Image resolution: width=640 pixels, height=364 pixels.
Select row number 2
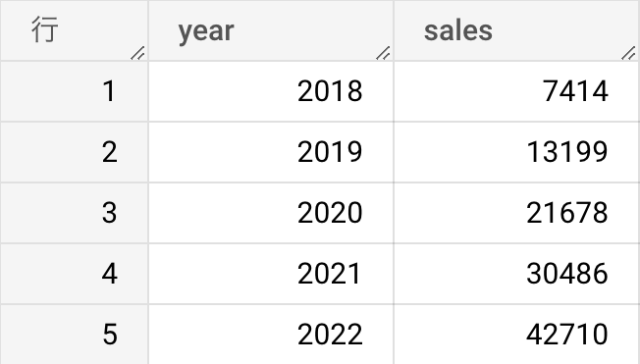[74, 152]
